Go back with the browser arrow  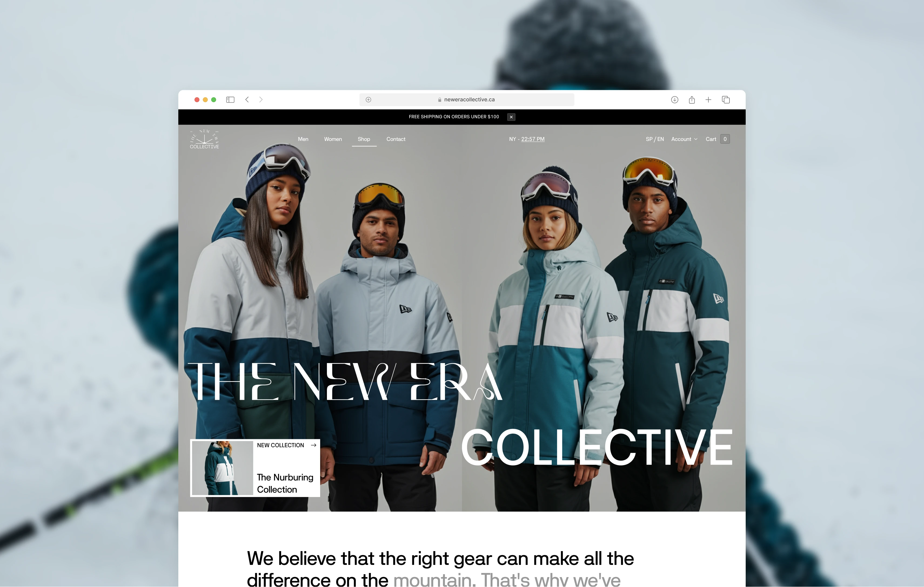tap(247, 100)
